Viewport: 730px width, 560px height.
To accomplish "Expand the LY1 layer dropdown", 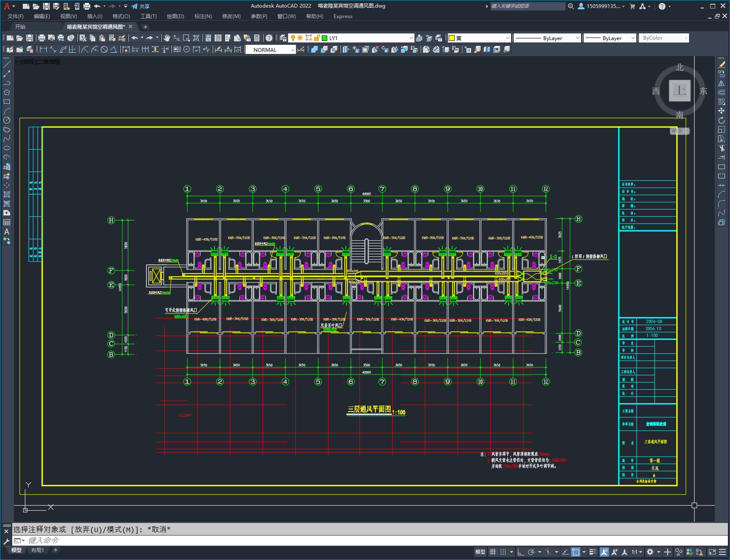I will [x=411, y=38].
